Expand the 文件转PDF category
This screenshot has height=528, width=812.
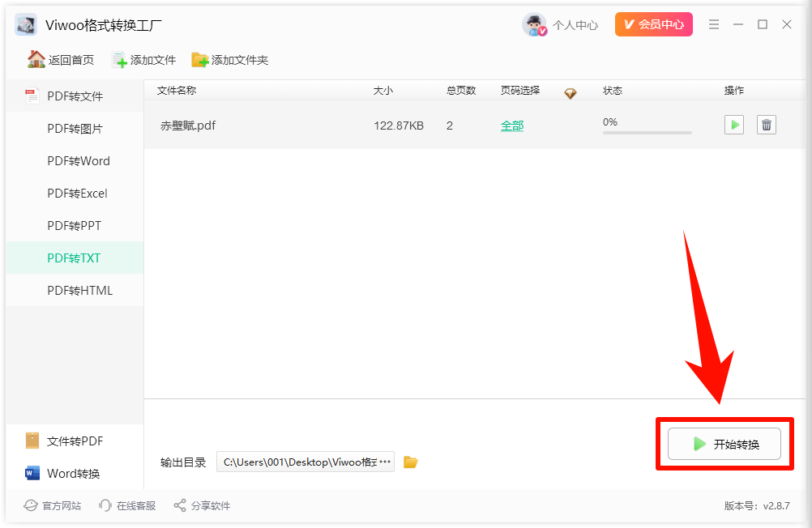click(75, 441)
